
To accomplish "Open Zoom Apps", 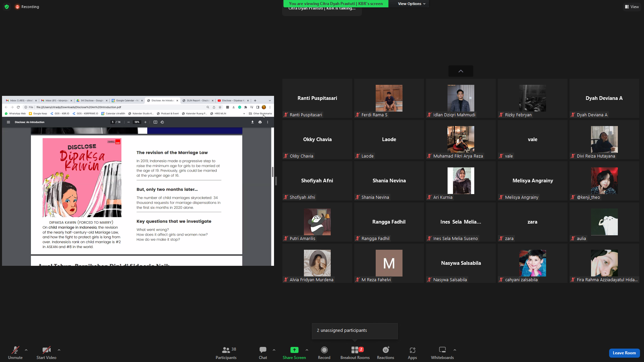I will (x=412, y=353).
